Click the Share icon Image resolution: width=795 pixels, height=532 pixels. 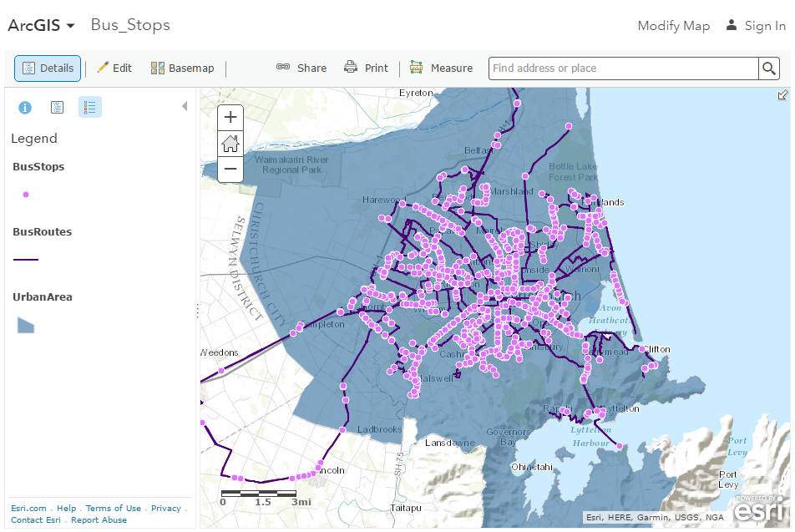301,68
